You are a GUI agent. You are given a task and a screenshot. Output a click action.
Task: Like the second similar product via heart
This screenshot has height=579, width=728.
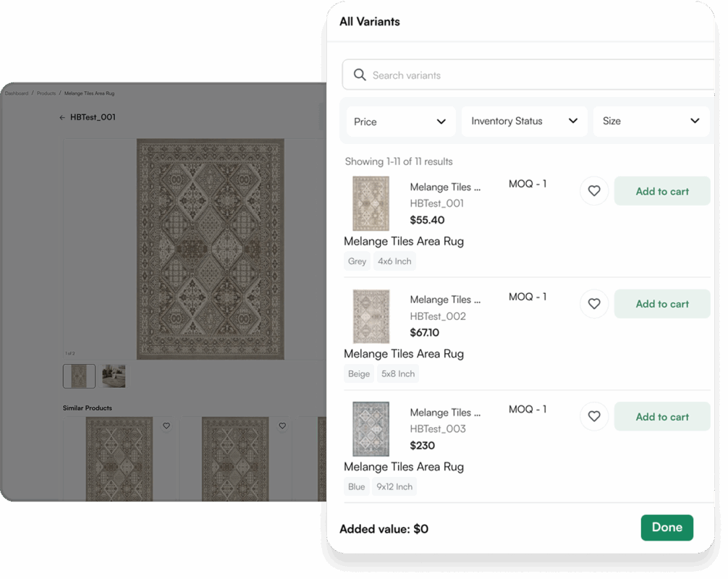pos(282,426)
